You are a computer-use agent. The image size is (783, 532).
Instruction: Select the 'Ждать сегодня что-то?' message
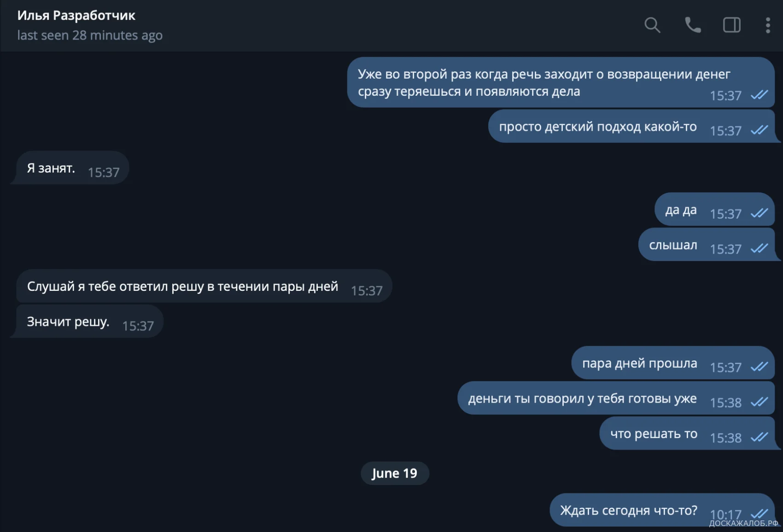click(x=629, y=510)
